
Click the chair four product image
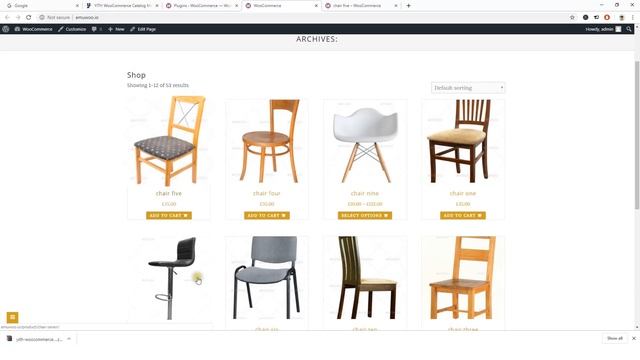coord(267,141)
